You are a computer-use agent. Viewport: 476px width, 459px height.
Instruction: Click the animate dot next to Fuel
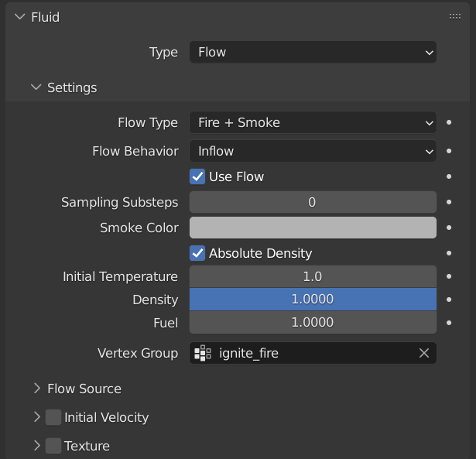pyautogui.click(x=449, y=323)
